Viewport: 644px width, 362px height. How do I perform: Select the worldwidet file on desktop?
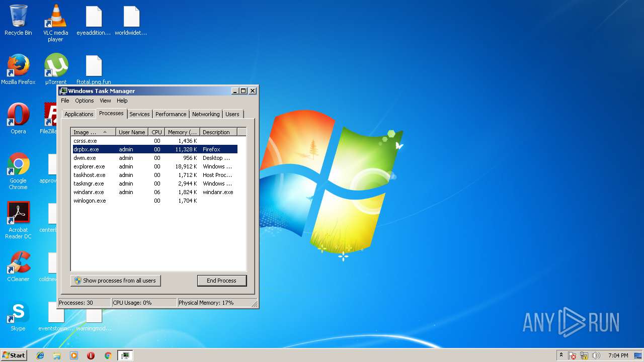pos(131,20)
